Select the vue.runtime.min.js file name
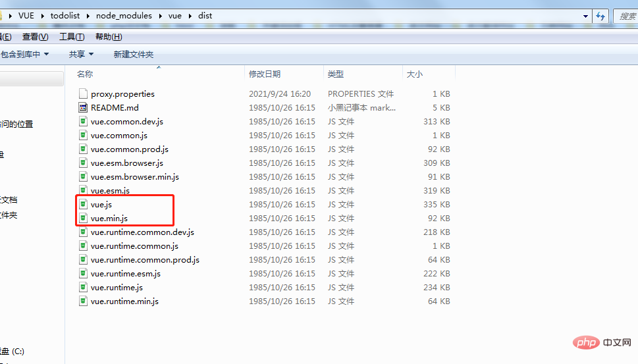Viewport: 638px width, 364px height. (124, 301)
